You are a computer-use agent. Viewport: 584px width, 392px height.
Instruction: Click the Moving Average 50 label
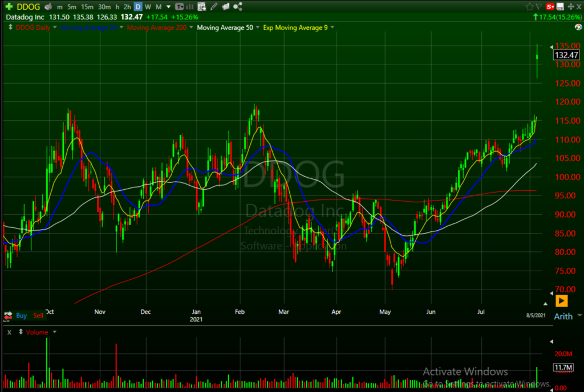225,27
